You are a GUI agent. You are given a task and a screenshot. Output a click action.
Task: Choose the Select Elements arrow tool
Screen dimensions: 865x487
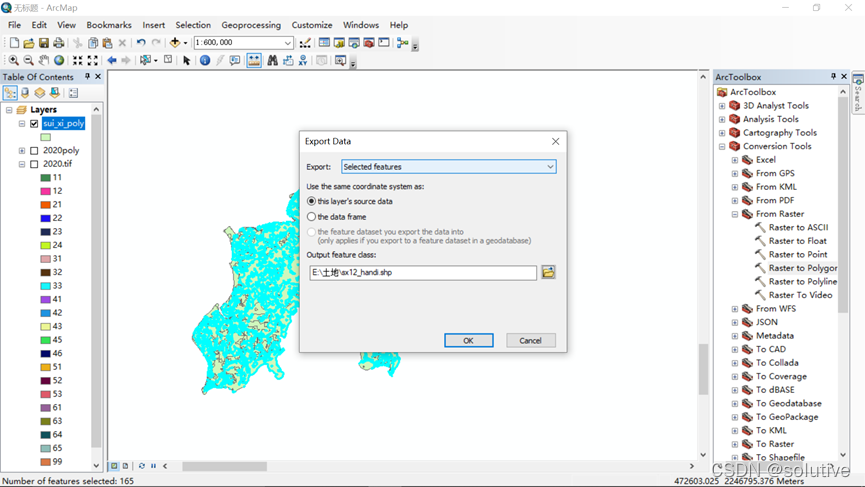pos(186,60)
